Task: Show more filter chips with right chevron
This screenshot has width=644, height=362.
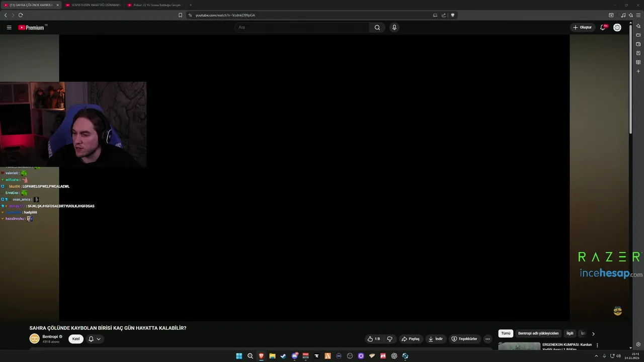Action: pyautogui.click(x=593, y=333)
